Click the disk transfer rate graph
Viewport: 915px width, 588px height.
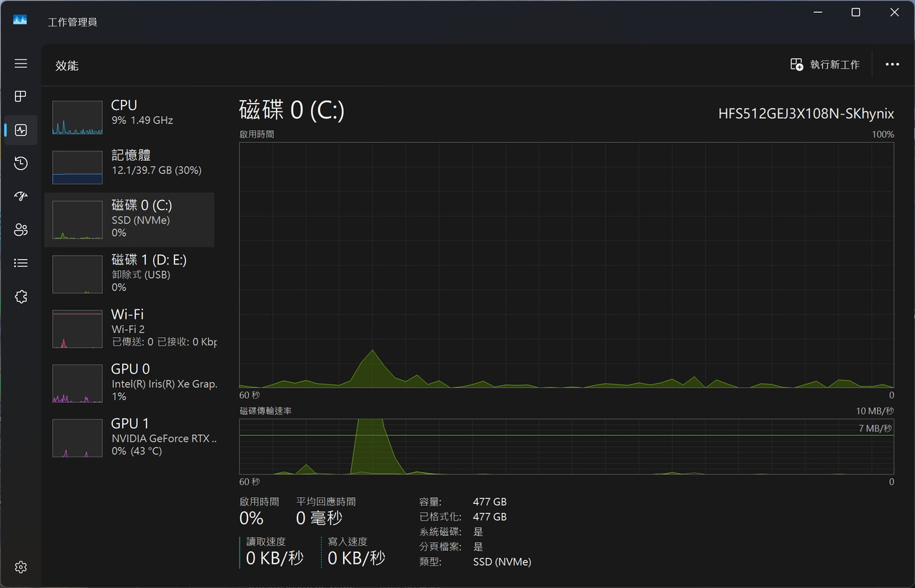(x=566, y=447)
